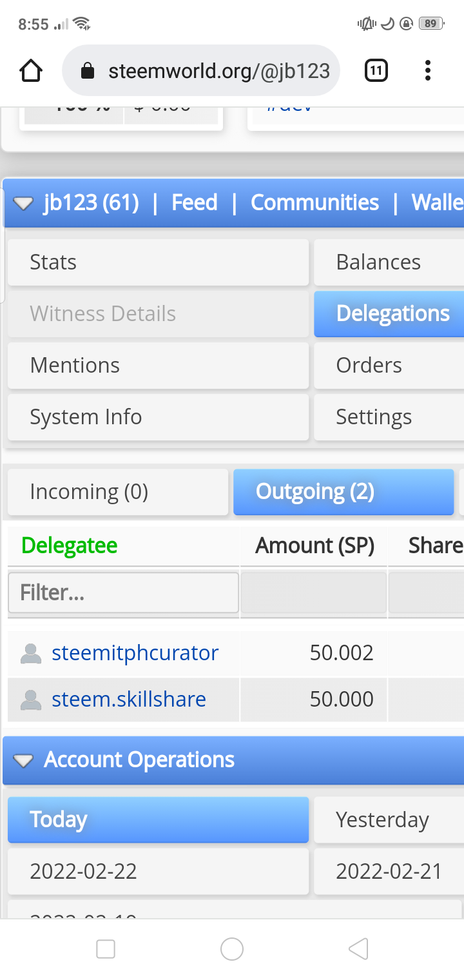Tap the browser home icon
This screenshot has width=464, height=980.
tap(31, 70)
